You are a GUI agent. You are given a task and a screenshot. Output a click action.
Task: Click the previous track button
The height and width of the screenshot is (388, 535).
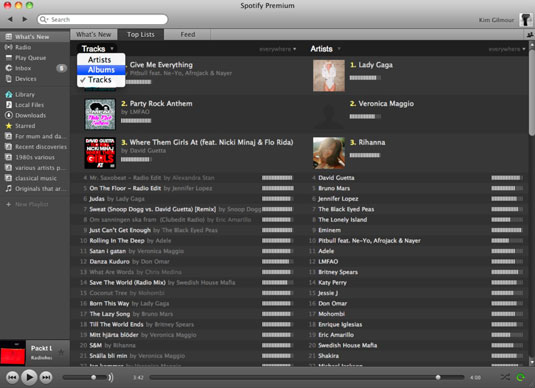[12, 377]
